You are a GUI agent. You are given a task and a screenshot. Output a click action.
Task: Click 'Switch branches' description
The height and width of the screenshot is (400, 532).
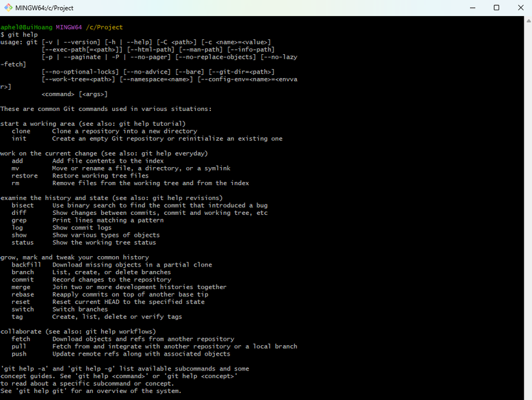click(x=80, y=310)
